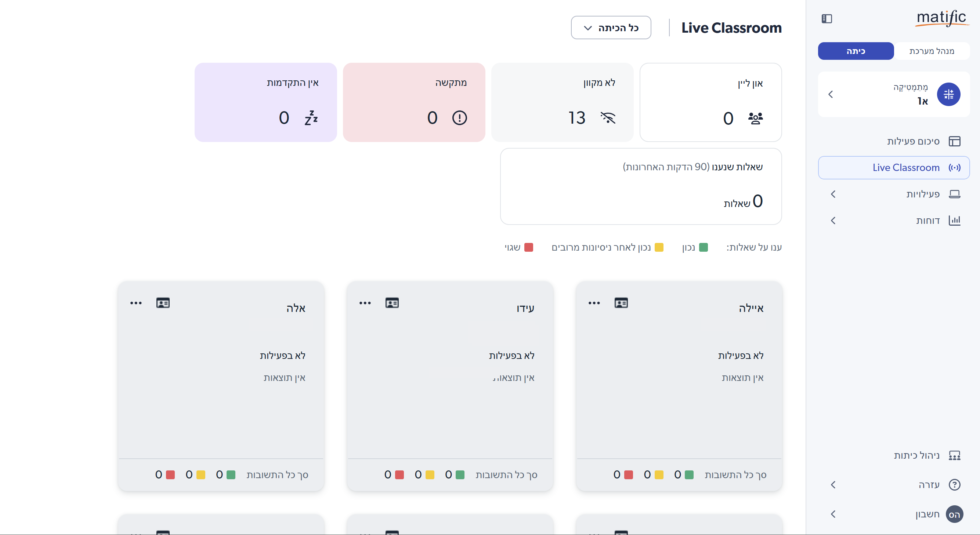Click the user avatar in חשבון row
Viewport: 980px width, 535px height.
click(954, 514)
